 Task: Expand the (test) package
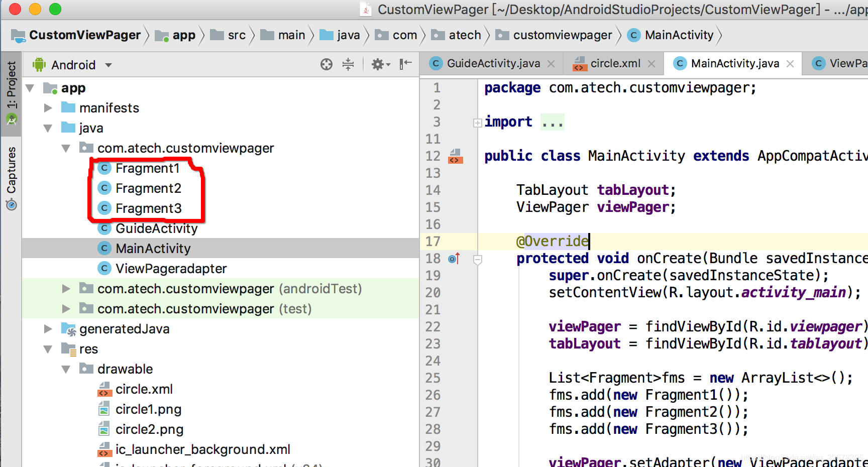pos(66,309)
